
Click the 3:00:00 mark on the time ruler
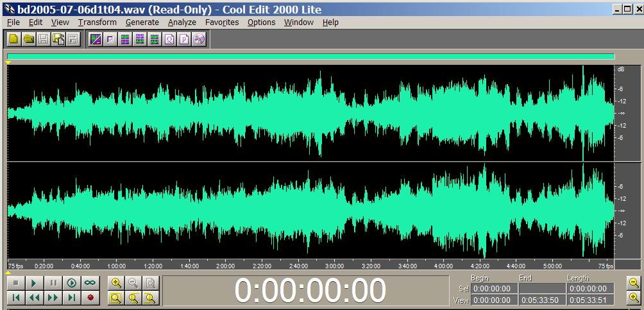point(334,266)
